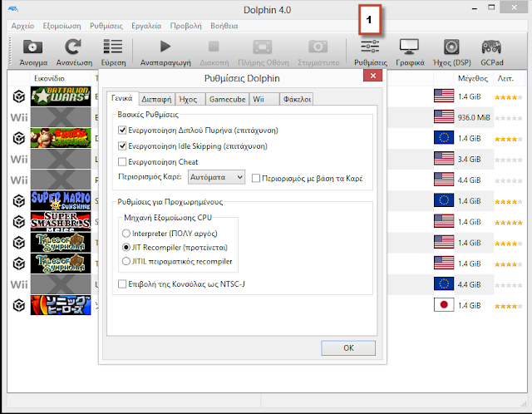Image resolution: width=532 pixels, height=414 pixels.
Task: Click GameCube icon beside Sonic Heroes Japanese banner
Action: tap(19, 306)
